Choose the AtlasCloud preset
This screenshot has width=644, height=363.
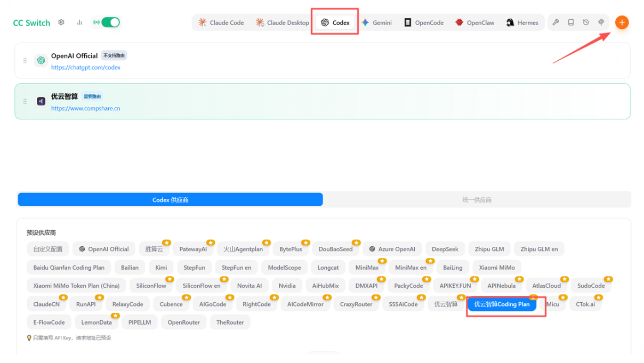546,286
